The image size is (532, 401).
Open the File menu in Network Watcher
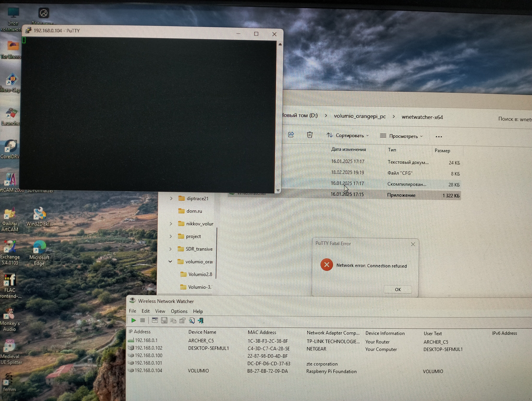pyautogui.click(x=132, y=311)
